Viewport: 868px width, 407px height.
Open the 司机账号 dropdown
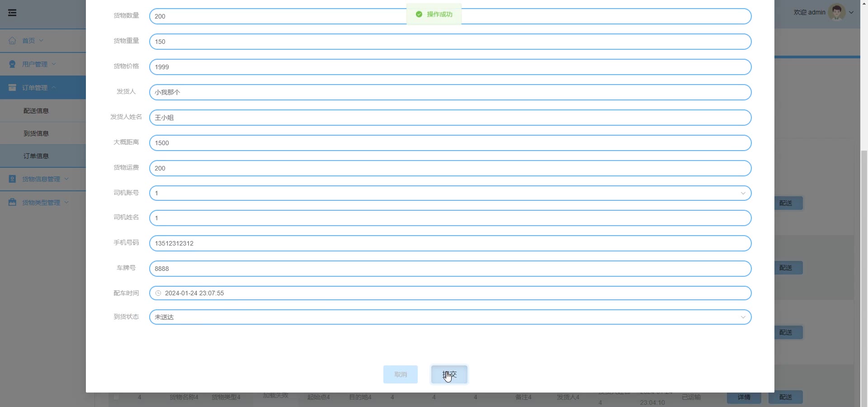450,193
